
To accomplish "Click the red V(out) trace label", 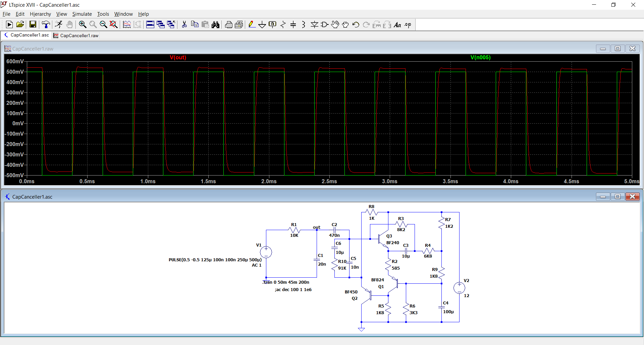I will point(178,57).
